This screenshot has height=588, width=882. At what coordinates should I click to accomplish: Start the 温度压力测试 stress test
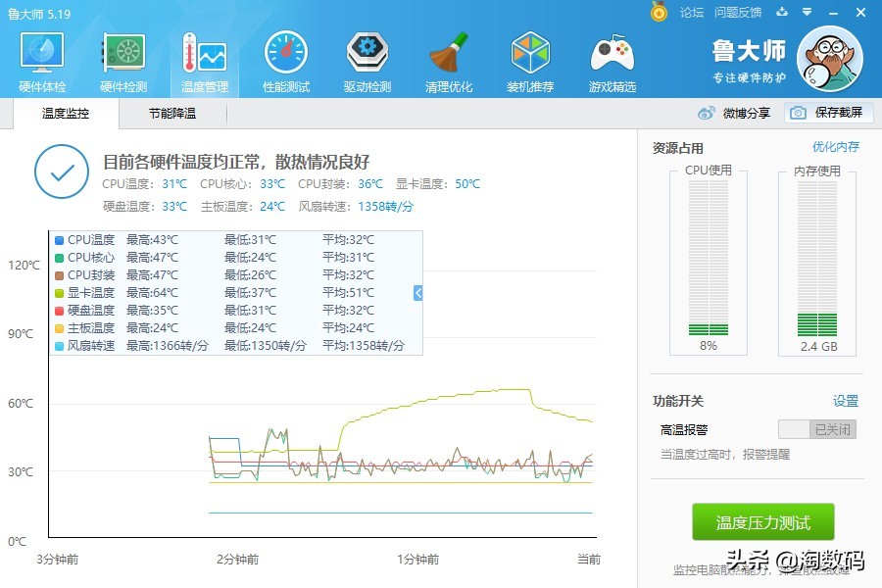(x=762, y=522)
